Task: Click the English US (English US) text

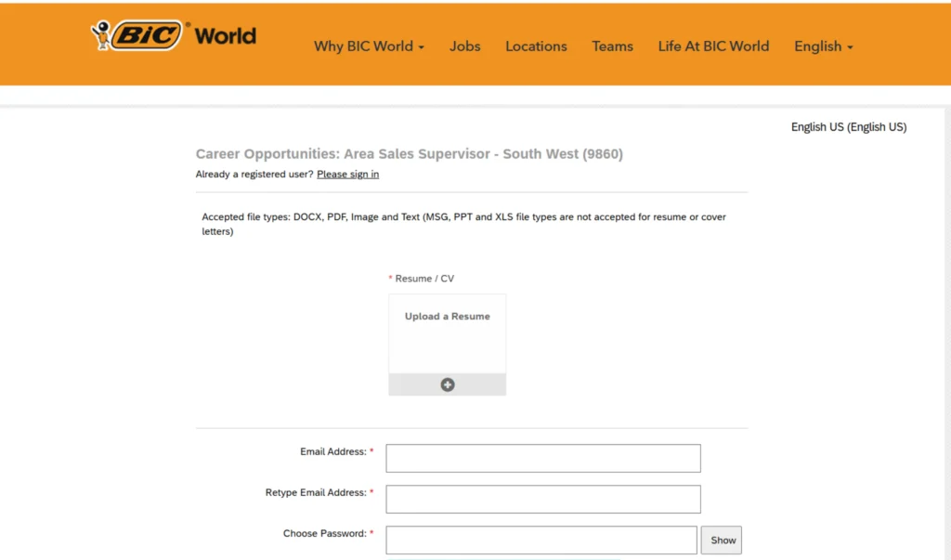Action: pyautogui.click(x=849, y=127)
